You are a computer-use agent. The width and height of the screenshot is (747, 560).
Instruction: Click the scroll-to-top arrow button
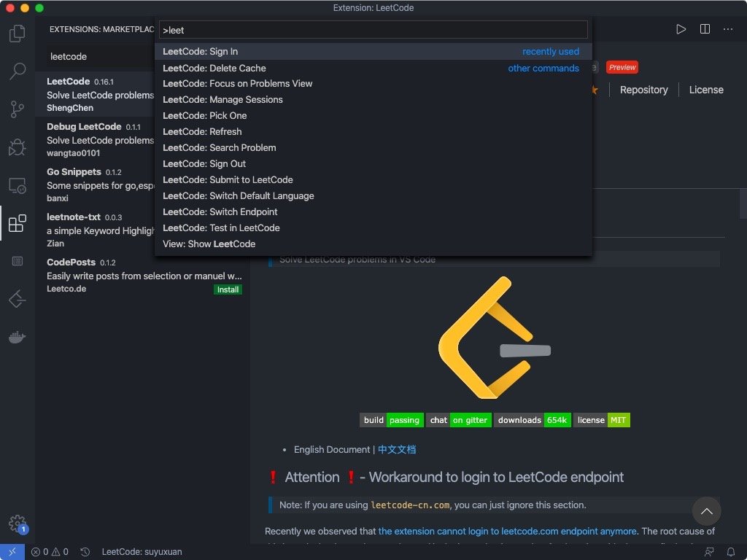click(706, 511)
